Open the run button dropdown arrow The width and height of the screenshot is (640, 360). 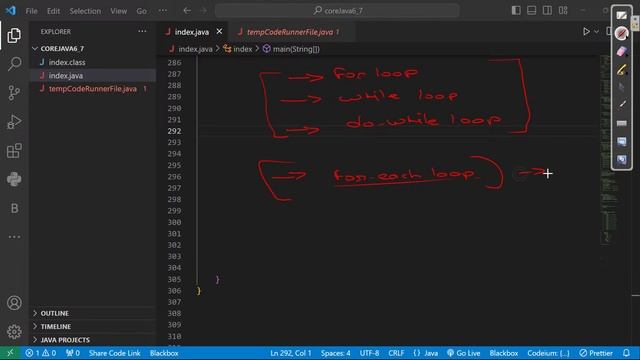(x=596, y=31)
